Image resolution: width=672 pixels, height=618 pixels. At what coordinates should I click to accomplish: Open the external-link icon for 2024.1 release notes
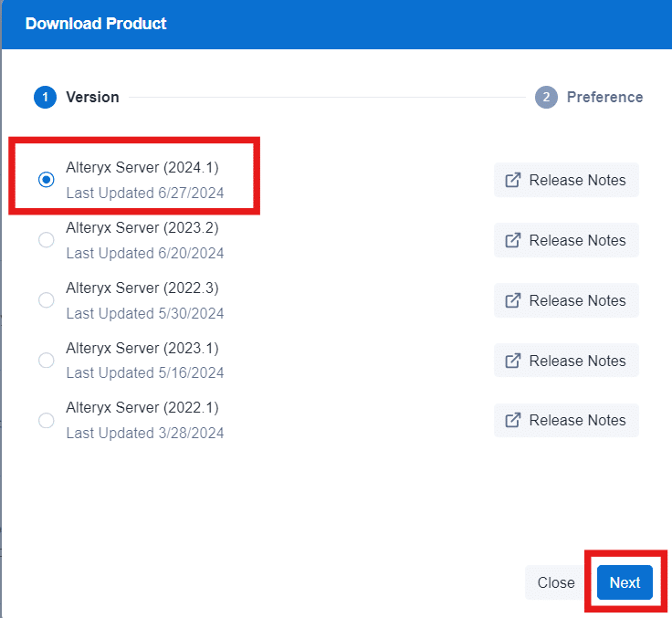point(513,181)
